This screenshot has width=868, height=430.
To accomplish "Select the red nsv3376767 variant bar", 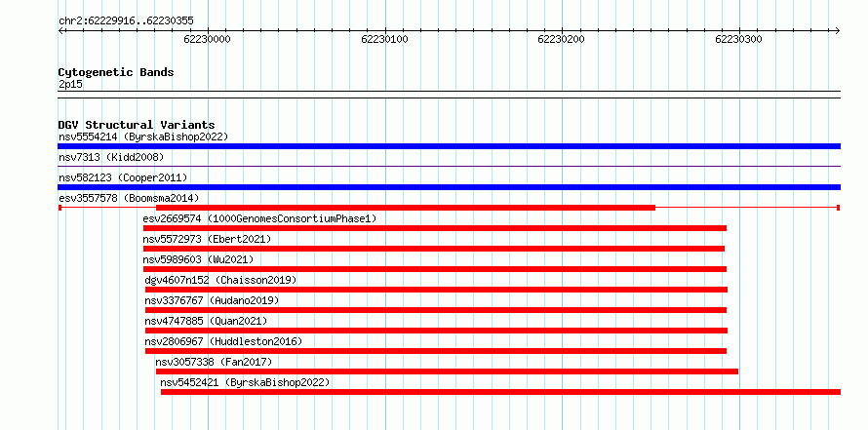I will 436,310.
